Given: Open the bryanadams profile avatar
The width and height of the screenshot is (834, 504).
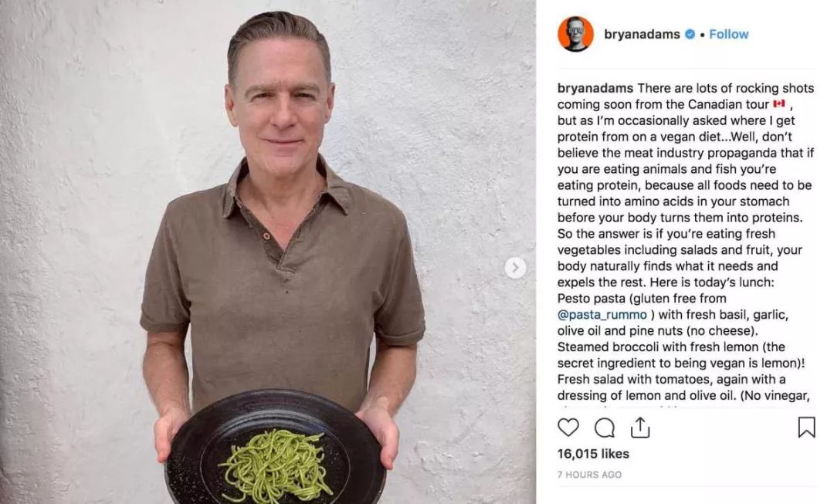Looking at the screenshot, I should [x=575, y=34].
